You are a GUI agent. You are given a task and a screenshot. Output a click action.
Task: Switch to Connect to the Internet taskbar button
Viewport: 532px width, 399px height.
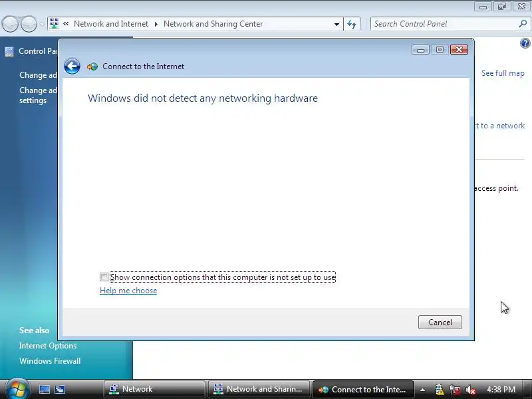(363, 389)
